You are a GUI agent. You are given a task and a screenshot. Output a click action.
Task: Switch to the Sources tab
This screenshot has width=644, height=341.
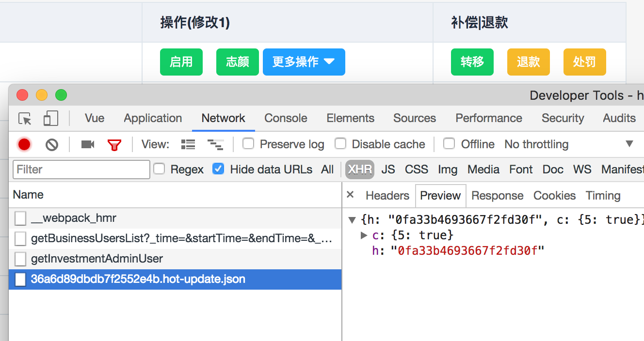[x=415, y=118]
